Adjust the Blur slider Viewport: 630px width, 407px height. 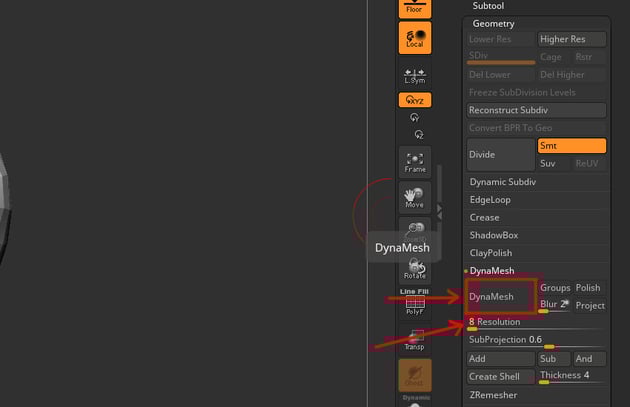[x=554, y=305]
